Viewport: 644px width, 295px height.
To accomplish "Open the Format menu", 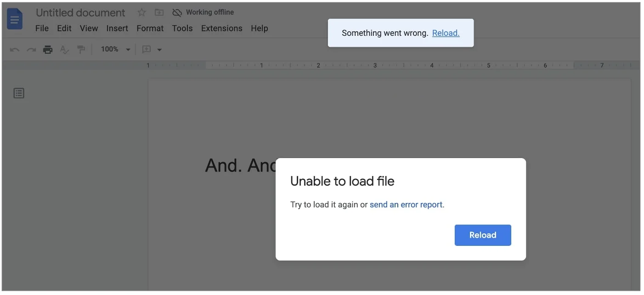I will 150,28.
